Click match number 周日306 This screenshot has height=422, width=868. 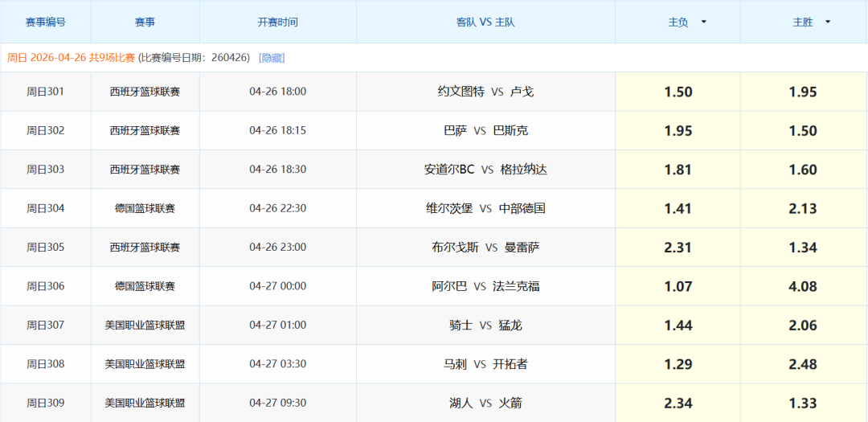pyautogui.click(x=45, y=286)
